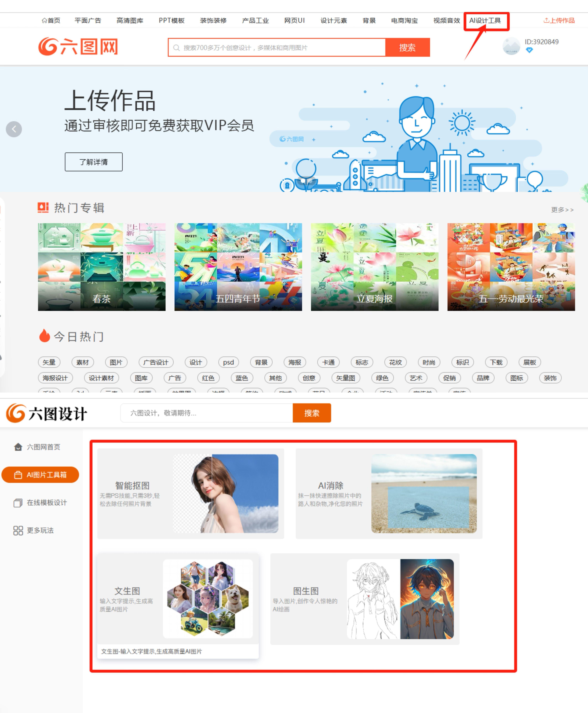Viewport: 588px width, 713px height.
Task: Open 立夏海报 album thumbnail
Action: click(375, 267)
